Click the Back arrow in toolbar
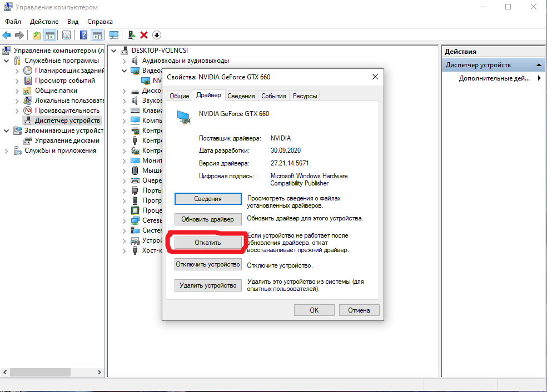547x392 pixels. tap(7, 35)
